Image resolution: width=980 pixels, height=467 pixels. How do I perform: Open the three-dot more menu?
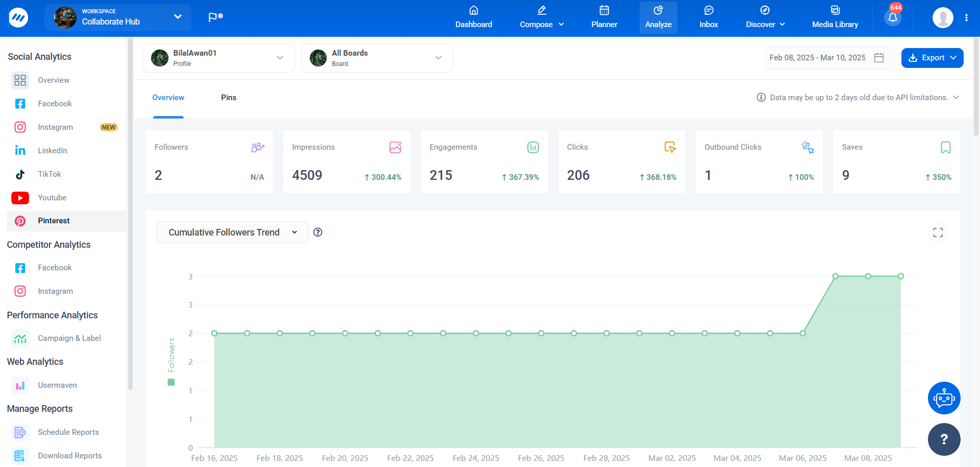click(966, 18)
